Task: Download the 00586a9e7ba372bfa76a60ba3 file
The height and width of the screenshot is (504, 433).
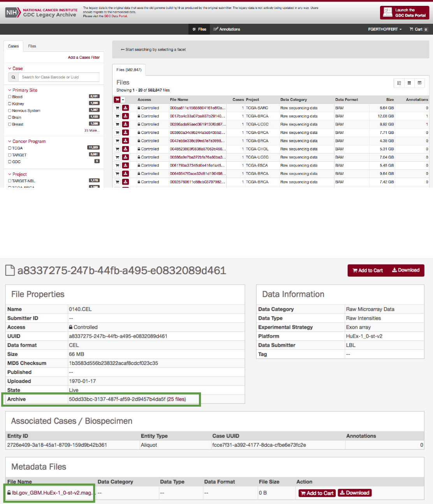Action: tap(125, 157)
